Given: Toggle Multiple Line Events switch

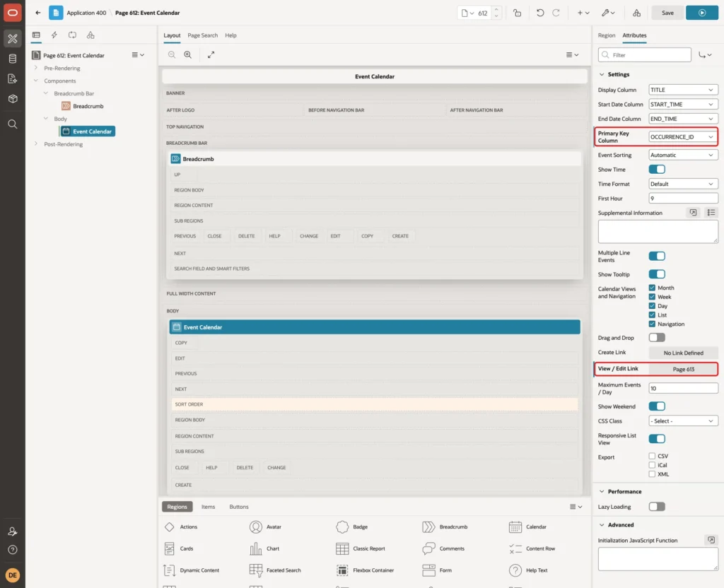Looking at the screenshot, I should [657, 256].
